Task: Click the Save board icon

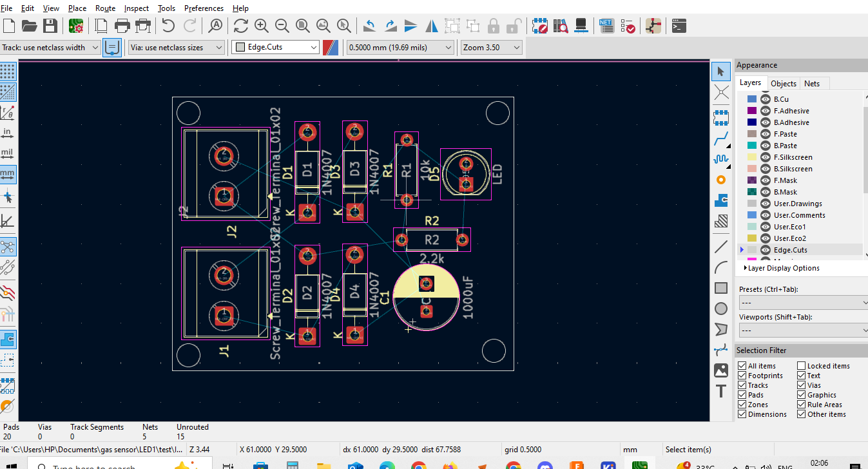Action: [x=50, y=26]
